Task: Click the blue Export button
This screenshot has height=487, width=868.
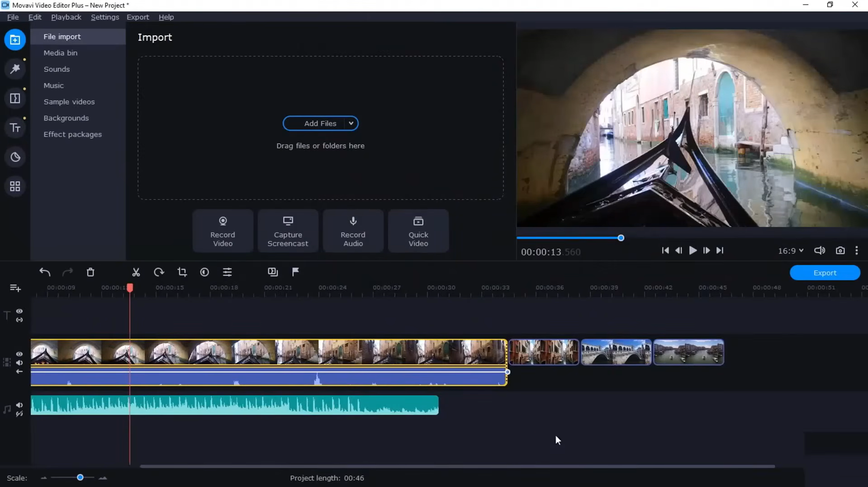Action: [x=825, y=273]
